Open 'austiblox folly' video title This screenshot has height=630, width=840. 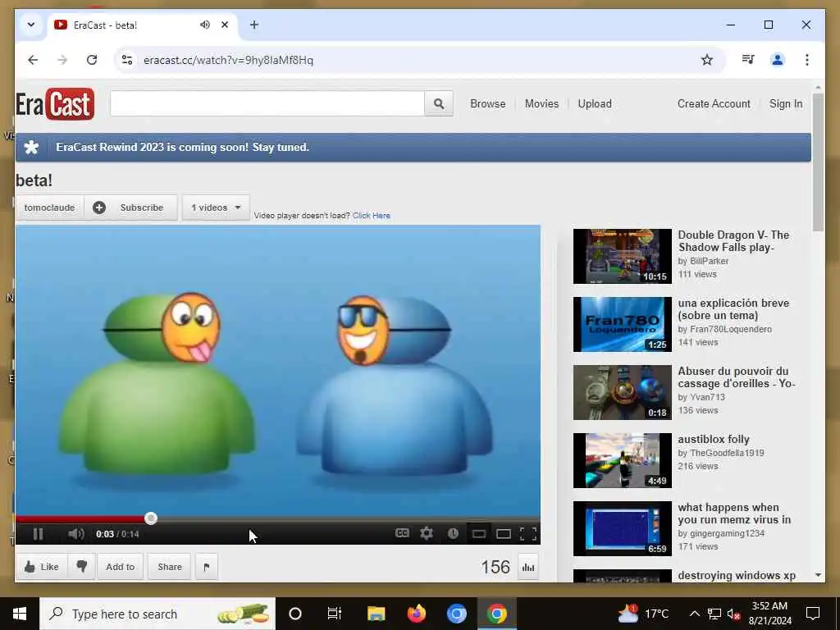714,440
